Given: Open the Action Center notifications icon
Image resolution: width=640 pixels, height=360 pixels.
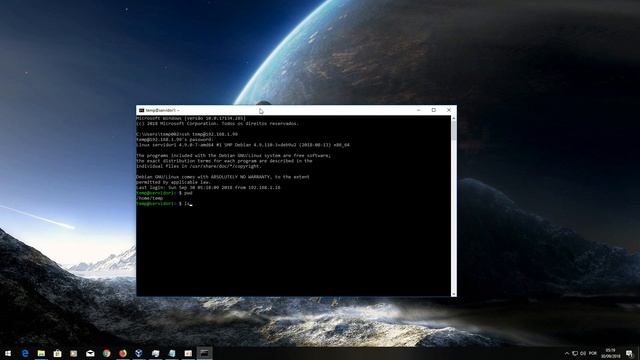Looking at the screenshot, I should 629,353.
